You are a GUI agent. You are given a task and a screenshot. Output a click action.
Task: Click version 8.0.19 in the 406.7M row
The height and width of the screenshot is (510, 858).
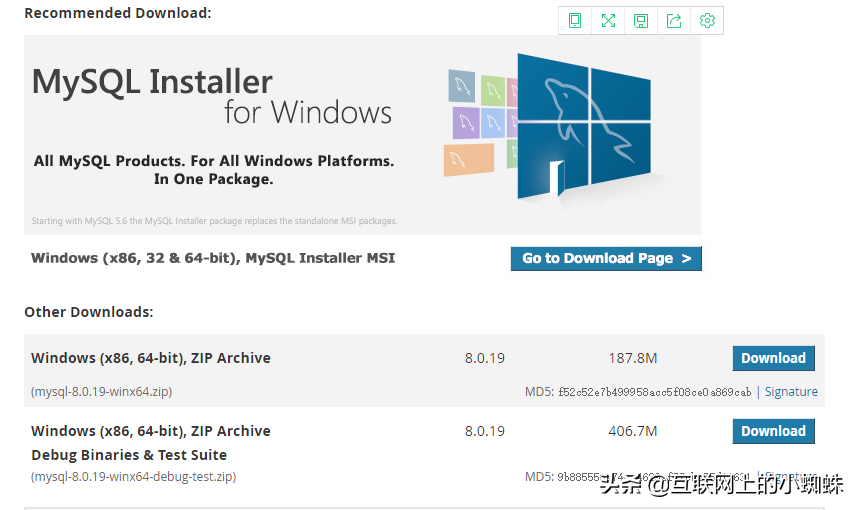pyautogui.click(x=485, y=431)
